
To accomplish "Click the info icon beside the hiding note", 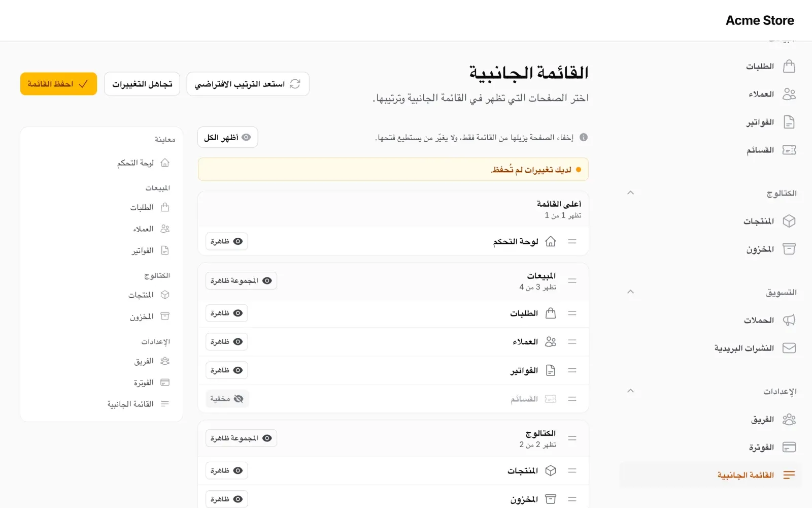I will click(x=584, y=137).
